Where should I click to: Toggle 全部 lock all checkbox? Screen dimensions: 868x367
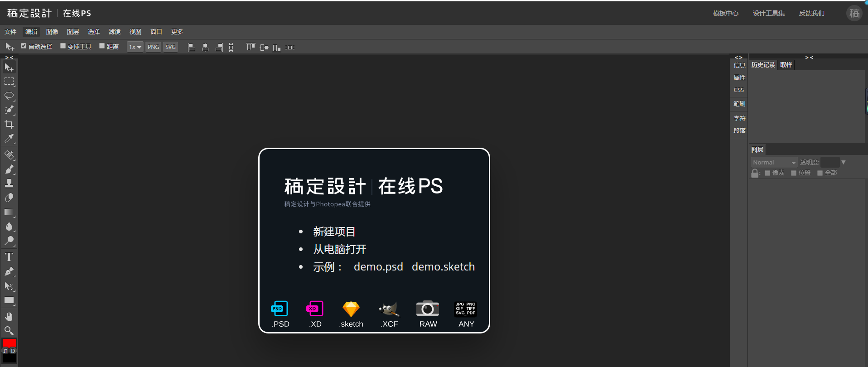point(820,173)
